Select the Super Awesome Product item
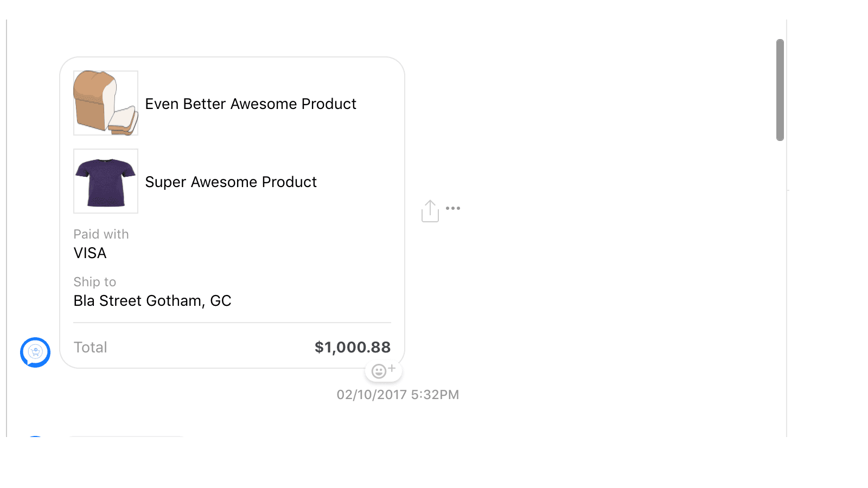Screen dimensions: 868x488 tap(231, 182)
